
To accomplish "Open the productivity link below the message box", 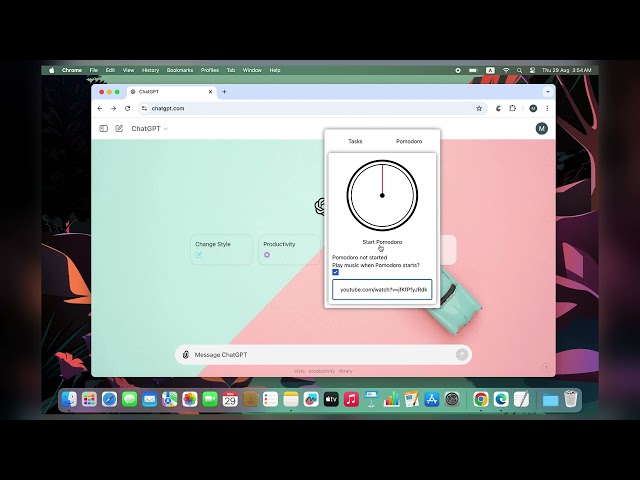I will (x=322, y=371).
